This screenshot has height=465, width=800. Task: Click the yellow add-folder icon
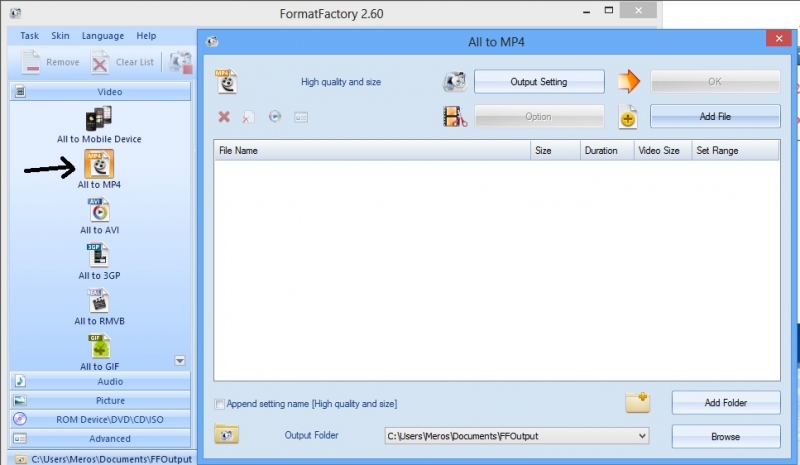637,402
